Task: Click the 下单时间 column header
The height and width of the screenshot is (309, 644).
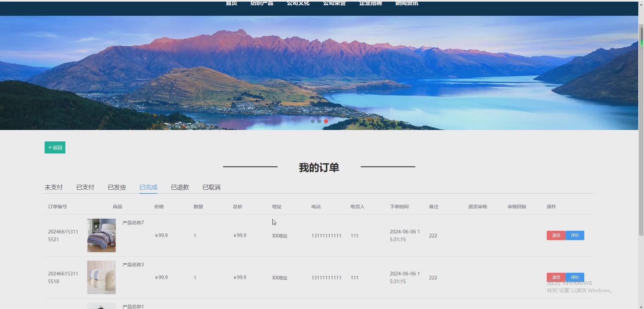Action: [x=399, y=207]
